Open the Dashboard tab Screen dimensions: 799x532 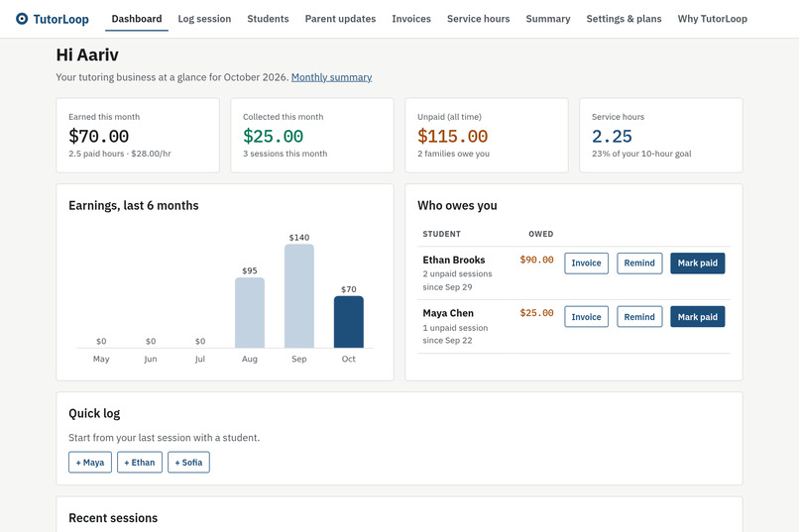[x=137, y=19]
